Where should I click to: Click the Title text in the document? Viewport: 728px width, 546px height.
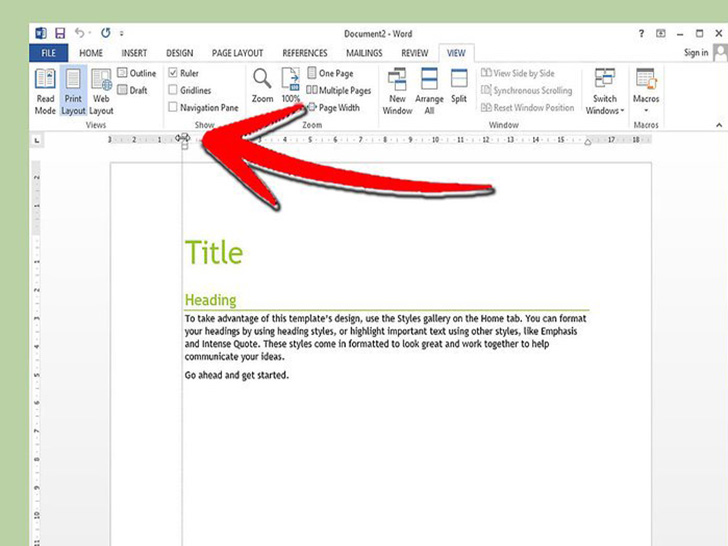[x=213, y=252]
